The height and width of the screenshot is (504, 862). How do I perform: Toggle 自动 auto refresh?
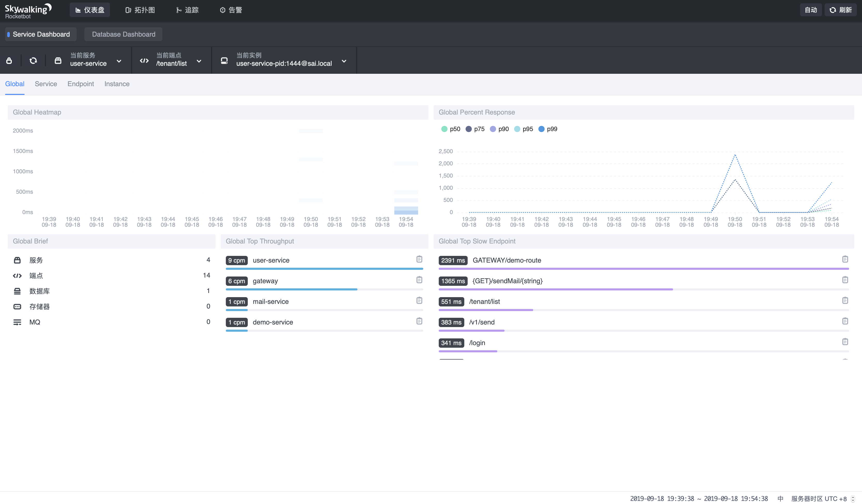tap(811, 10)
